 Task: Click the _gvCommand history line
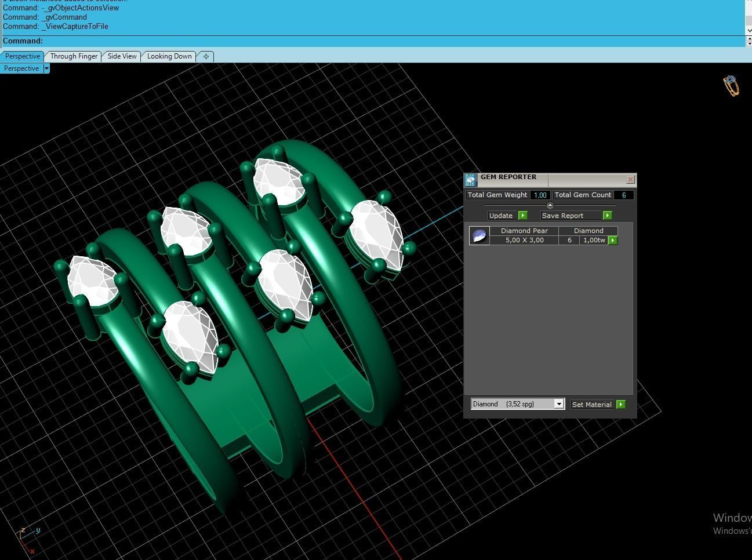45,17
